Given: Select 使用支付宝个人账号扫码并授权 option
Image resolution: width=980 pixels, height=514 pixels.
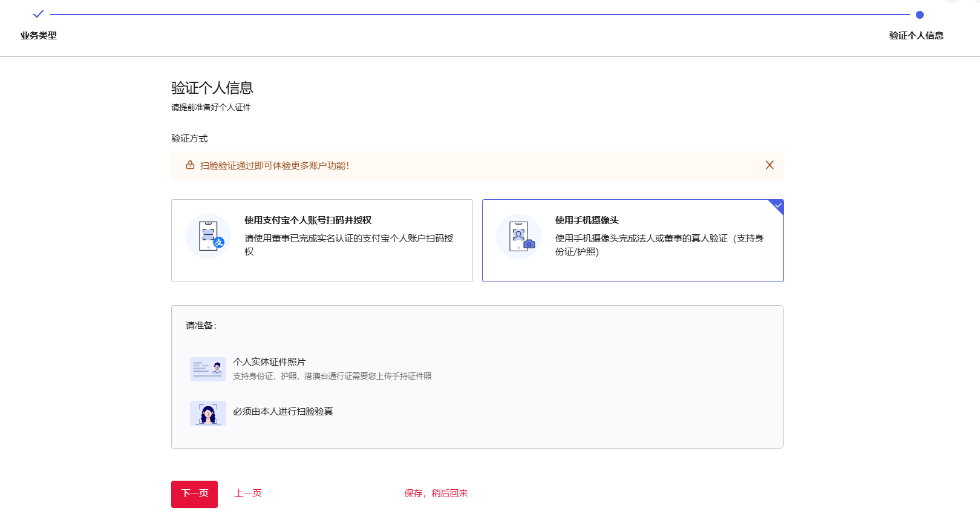Looking at the screenshot, I should pos(322,240).
